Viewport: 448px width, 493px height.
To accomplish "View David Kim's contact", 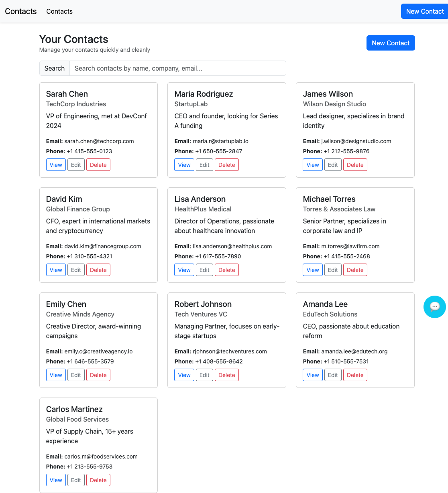I will pyautogui.click(x=56, y=270).
